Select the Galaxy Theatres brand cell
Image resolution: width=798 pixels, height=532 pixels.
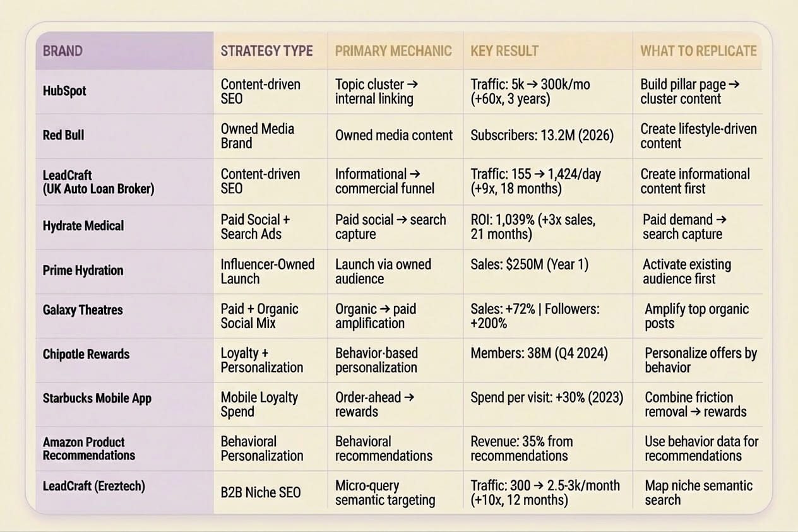83,310
